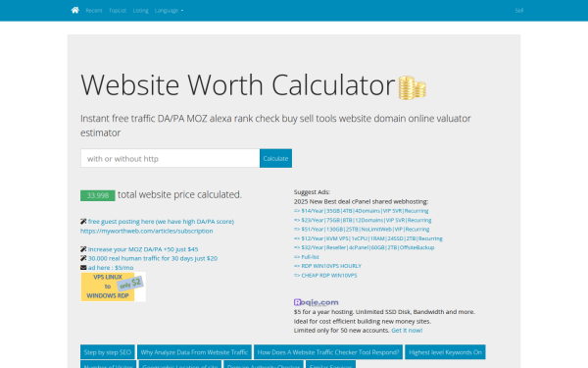Screen dimensions: 588x368
Task: Open the $12/Year KVM VPS deal
Action: 368,238
